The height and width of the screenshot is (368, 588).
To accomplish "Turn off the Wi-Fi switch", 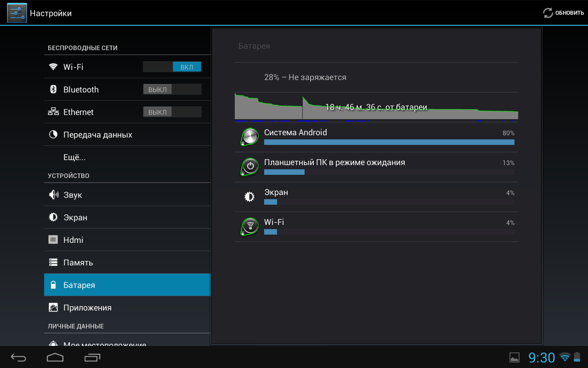I will coord(172,67).
